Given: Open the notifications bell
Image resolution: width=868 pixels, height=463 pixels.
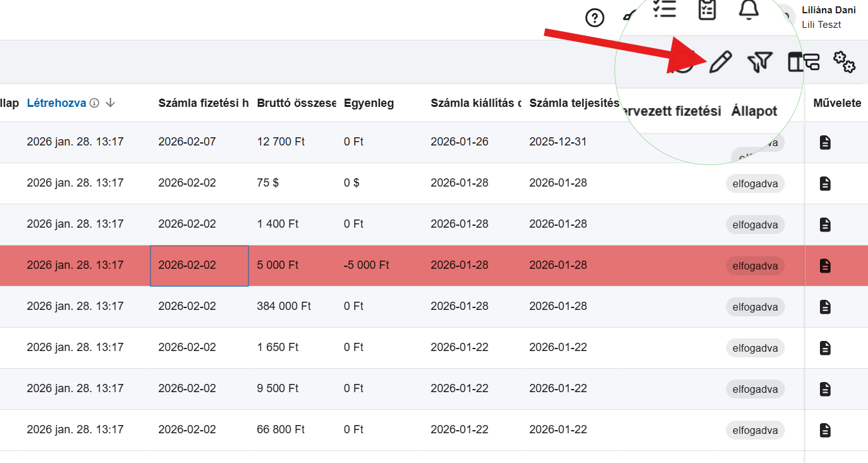Looking at the screenshot, I should (749, 9).
